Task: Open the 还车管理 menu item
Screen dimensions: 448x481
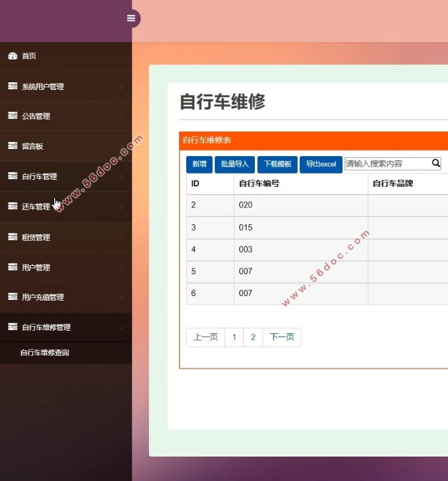Action: pos(66,207)
